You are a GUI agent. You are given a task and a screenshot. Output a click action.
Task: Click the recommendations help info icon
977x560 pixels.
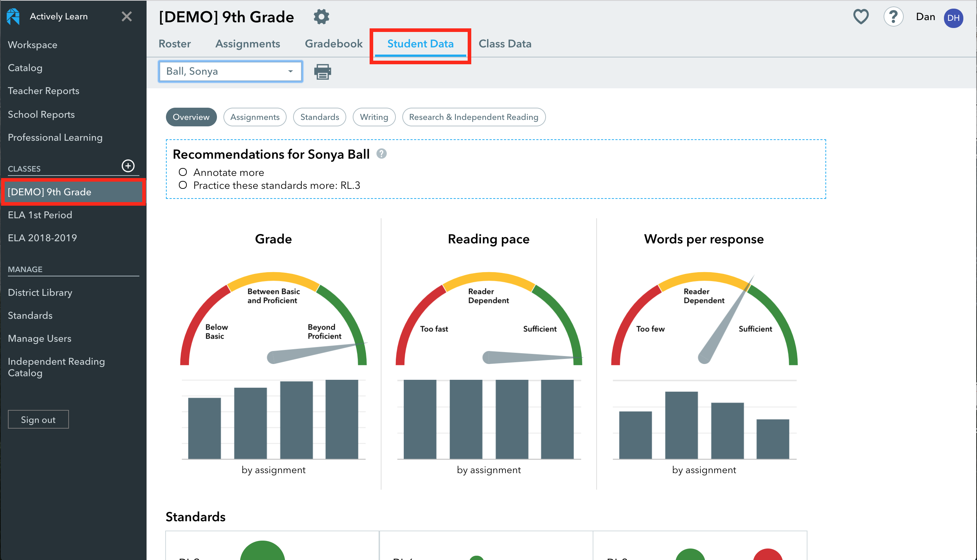381,154
